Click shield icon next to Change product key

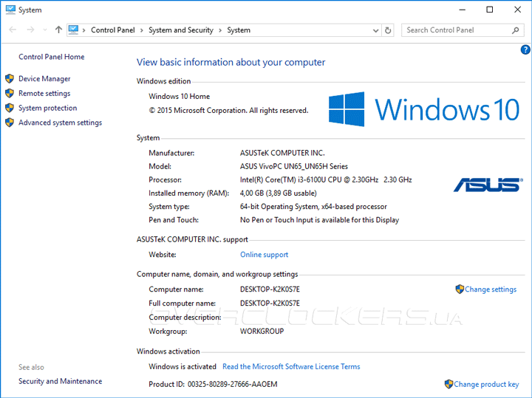449,384
